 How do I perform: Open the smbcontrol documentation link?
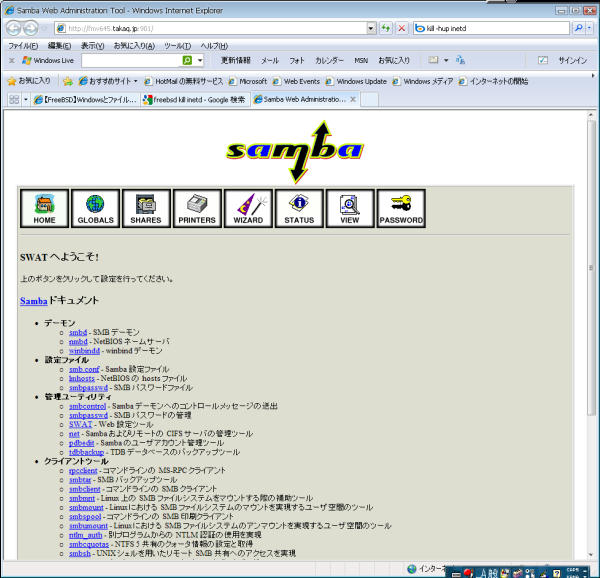pyautogui.click(x=87, y=406)
